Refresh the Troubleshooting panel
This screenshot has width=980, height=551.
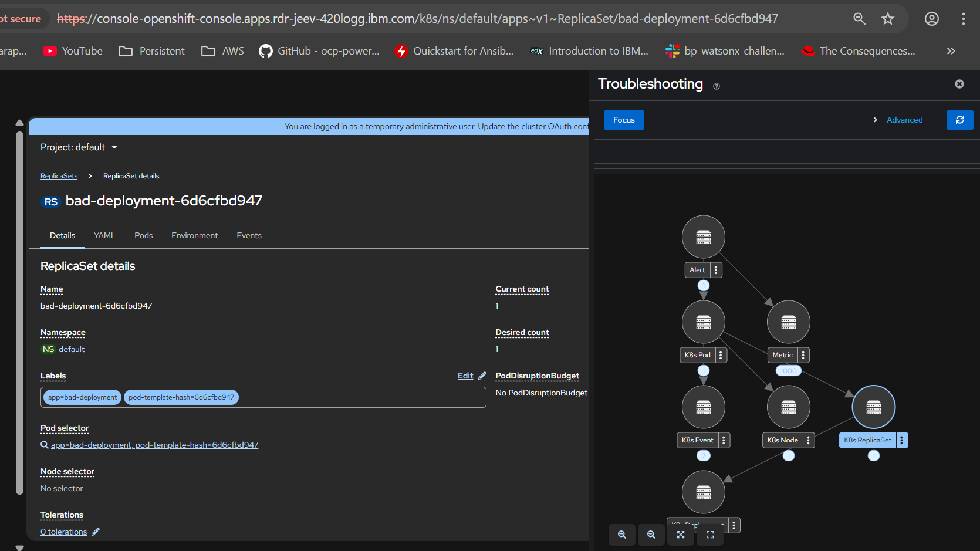tap(959, 120)
